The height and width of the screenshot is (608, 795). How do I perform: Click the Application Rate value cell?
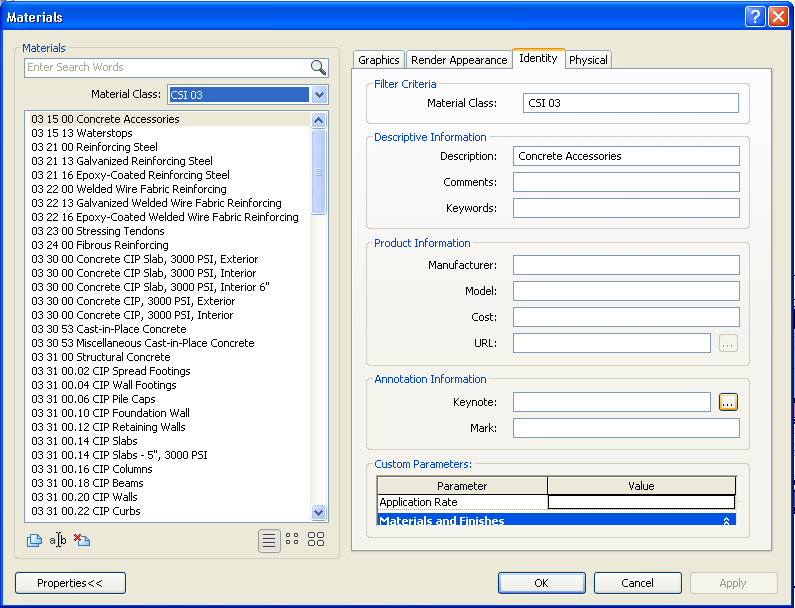(641, 502)
